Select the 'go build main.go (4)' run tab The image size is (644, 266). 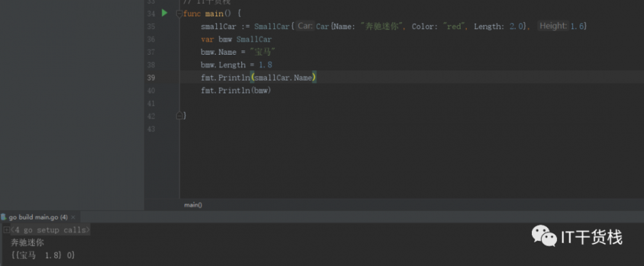tap(38, 217)
